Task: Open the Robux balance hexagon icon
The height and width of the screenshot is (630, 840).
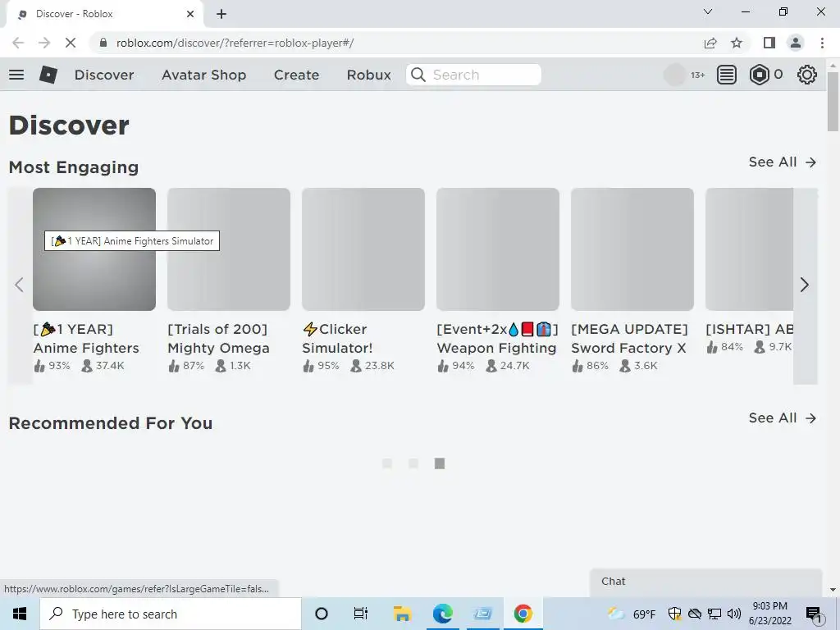Action: point(759,75)
